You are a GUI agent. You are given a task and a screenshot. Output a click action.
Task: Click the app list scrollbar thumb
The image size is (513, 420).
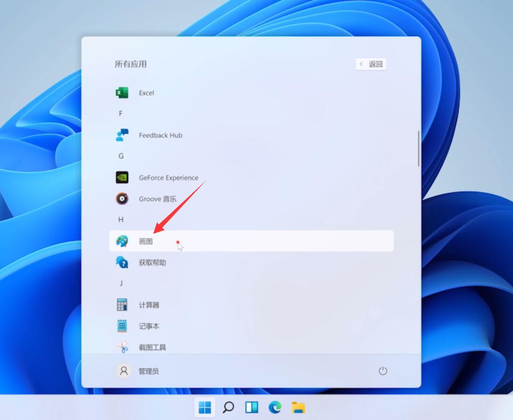[x=418, y=148]
